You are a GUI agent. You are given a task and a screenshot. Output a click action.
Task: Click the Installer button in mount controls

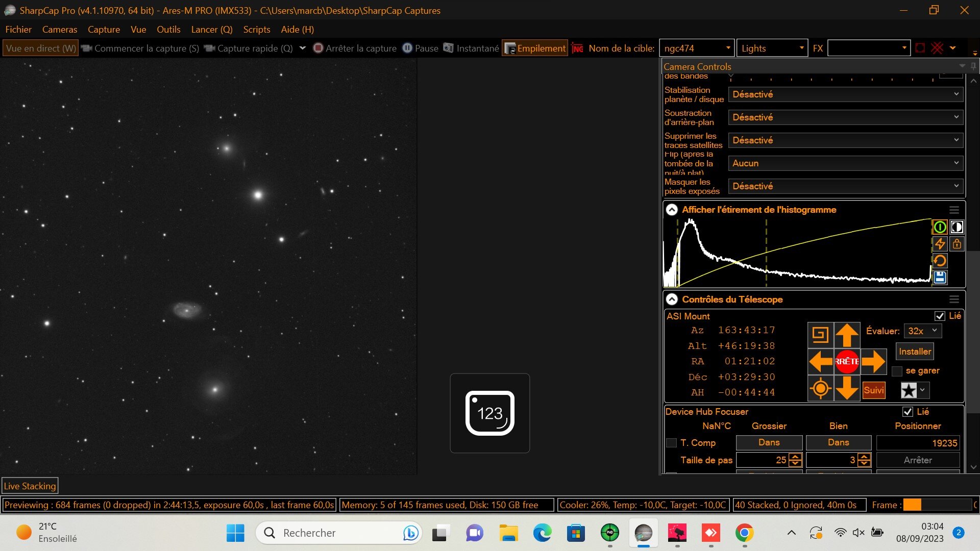tap(915, 352)
